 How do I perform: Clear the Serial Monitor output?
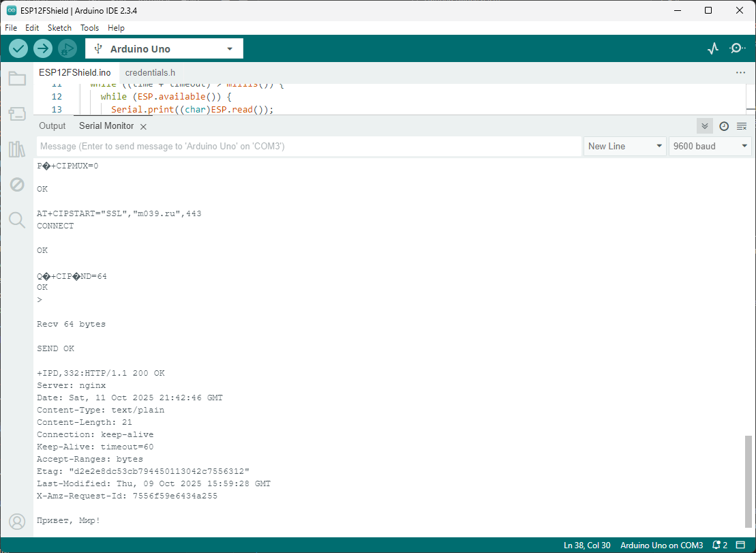point(742,126)
